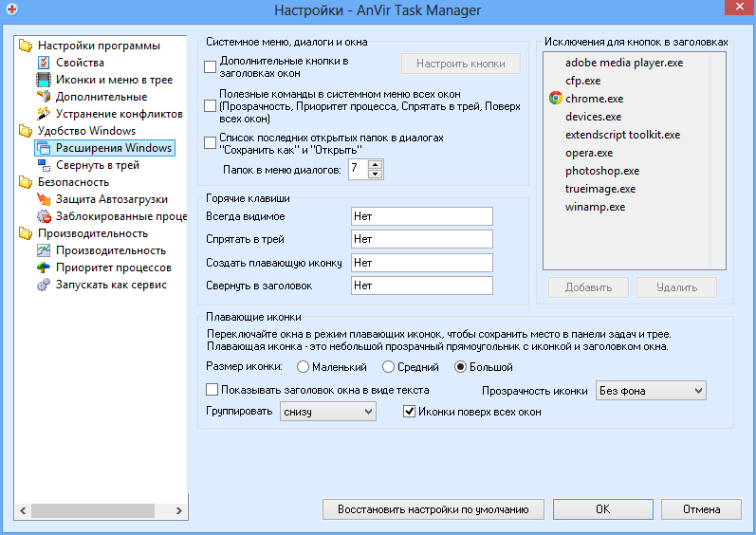Viewport: 756px width, 535px height.
Task: Select cfp.exe in exclusions list
Action: pyautogui.click(x=583, y=81)
